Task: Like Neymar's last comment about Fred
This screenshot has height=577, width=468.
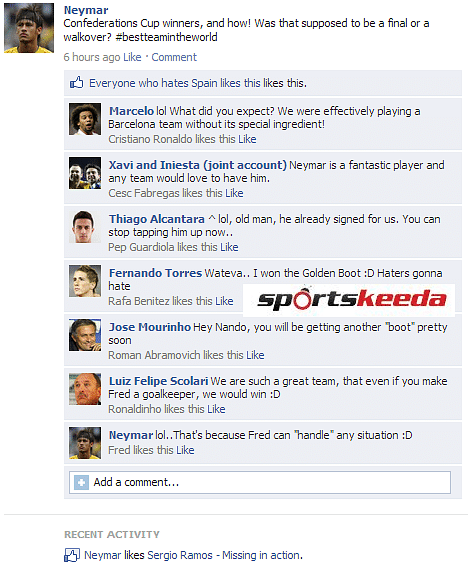Action: pos(185,450)
